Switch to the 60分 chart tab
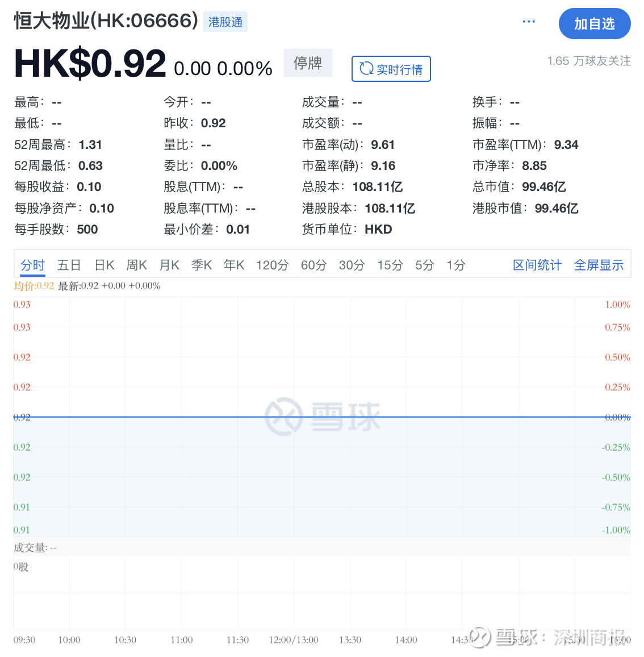This screenshot has height=657, width=644. 313,265
